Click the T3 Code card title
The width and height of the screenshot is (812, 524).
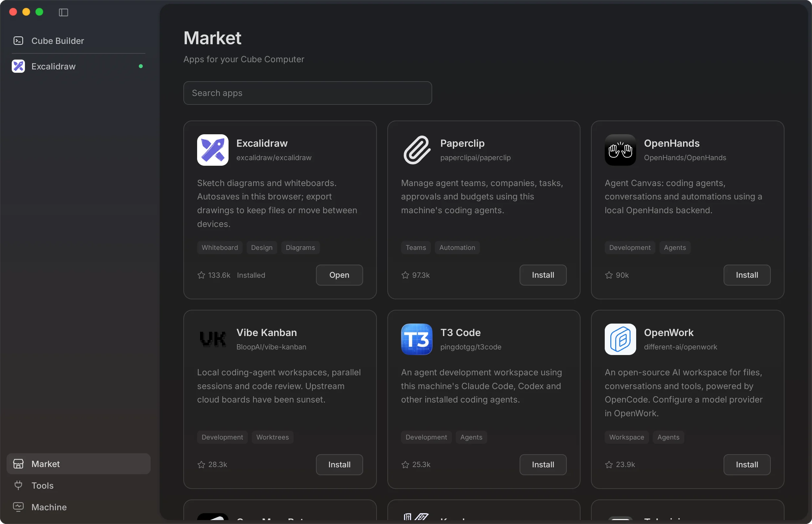click(460, 332)
